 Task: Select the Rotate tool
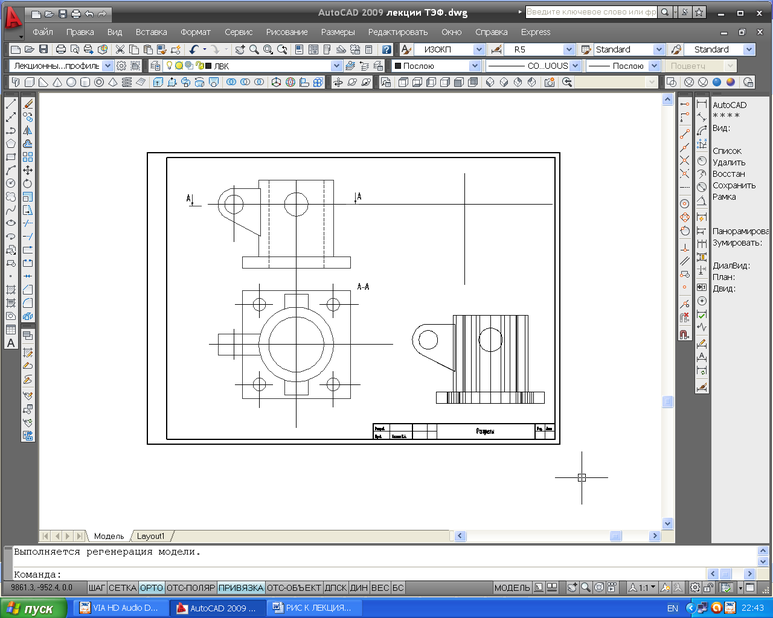click(28, 184)
